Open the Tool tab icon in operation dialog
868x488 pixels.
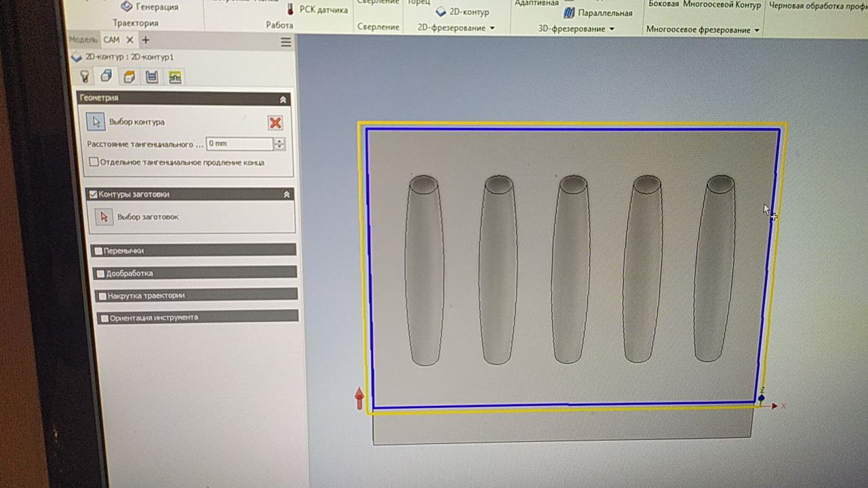tap(85, 77)
